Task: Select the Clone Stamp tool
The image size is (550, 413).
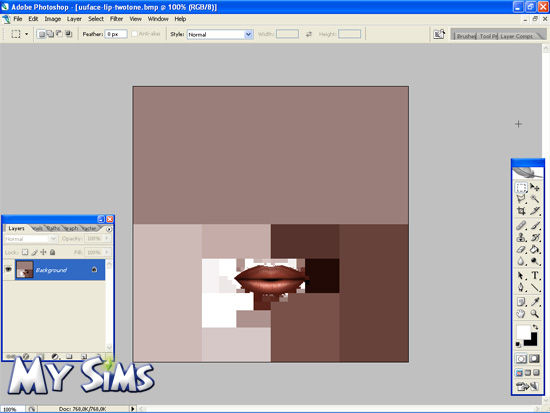Action: 521,237
